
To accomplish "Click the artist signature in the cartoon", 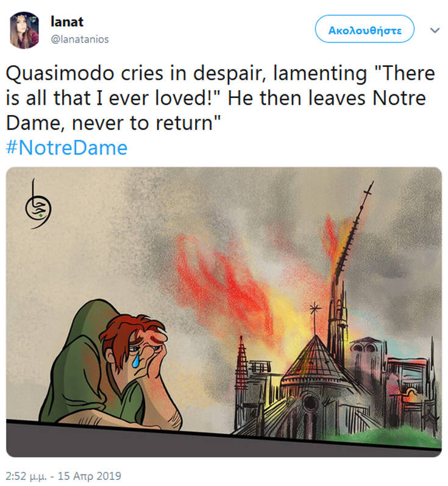I will [38, 205].
